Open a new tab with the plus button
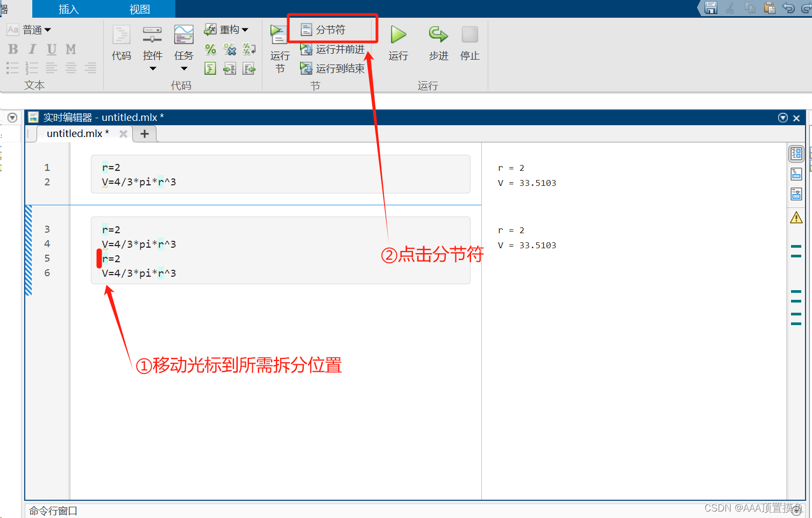 (x=144, y=134)
